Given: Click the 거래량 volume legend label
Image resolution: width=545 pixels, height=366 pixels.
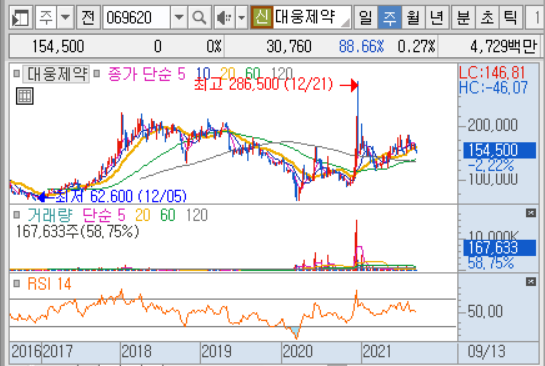Looking at the screenshot, I should click(x=50, y=215).
